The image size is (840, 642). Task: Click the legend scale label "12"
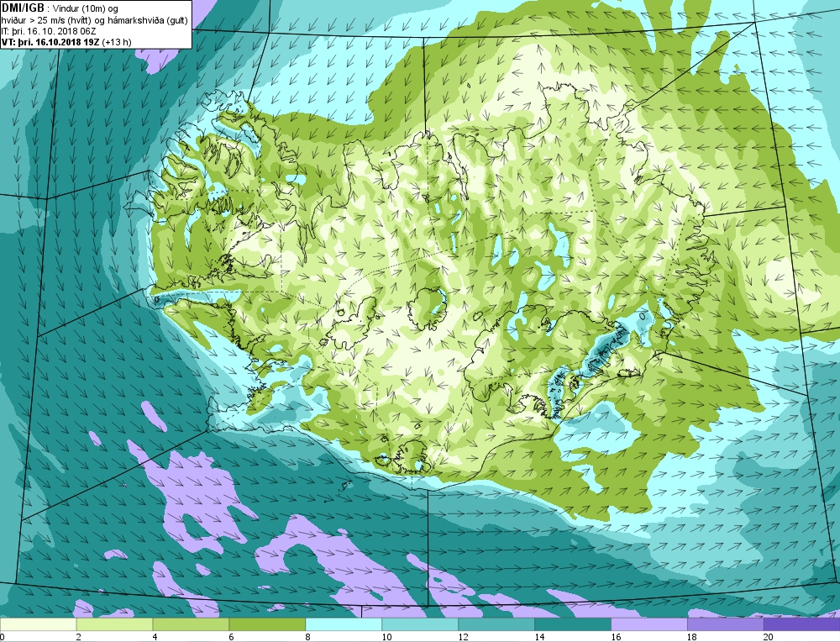(x=463, y=637)
